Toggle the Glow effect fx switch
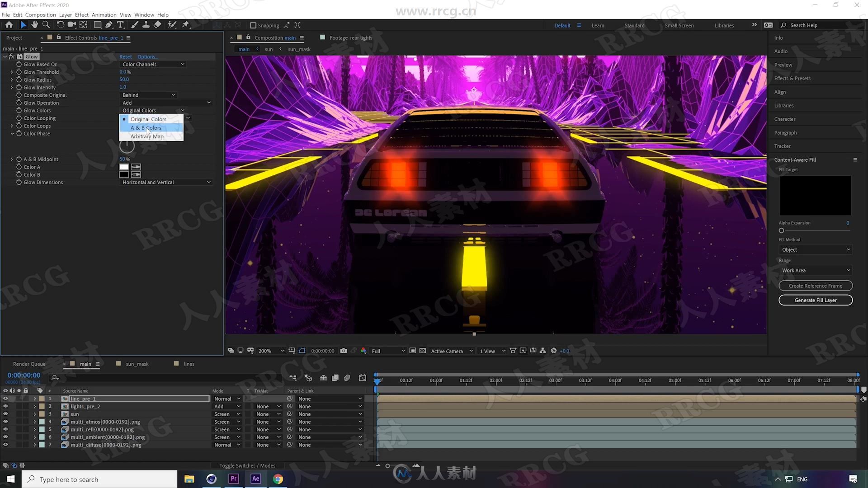Screen dimensions: 868x488 [12, 57]
